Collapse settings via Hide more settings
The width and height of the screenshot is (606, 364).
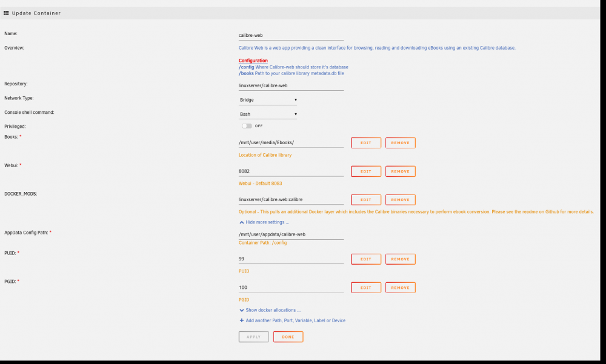267,222
